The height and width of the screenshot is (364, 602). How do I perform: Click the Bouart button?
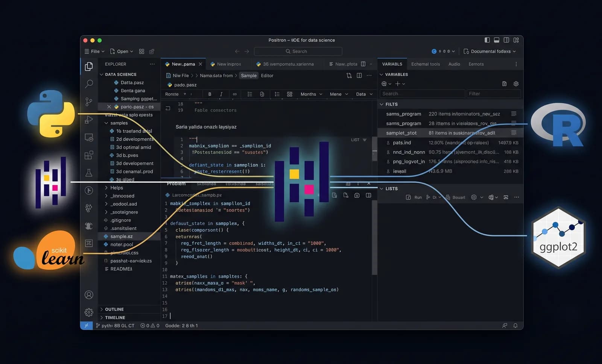(455, 197)
